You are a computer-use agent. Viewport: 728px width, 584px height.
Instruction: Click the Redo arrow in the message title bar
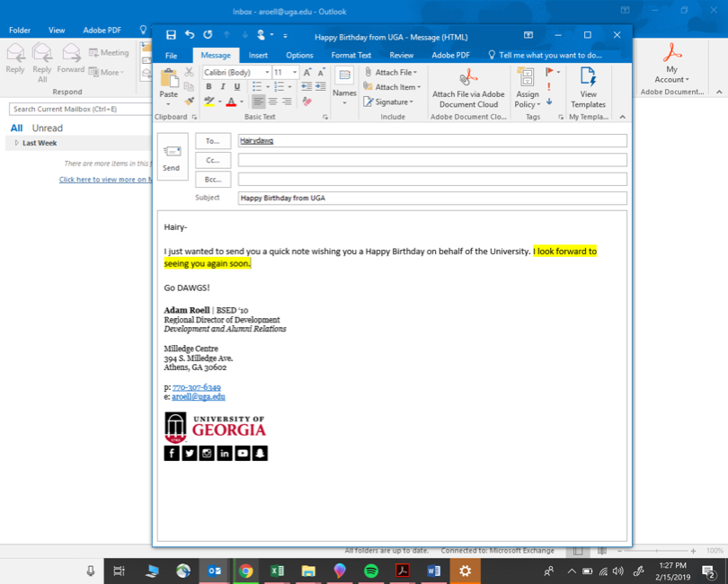coord(208,35)
